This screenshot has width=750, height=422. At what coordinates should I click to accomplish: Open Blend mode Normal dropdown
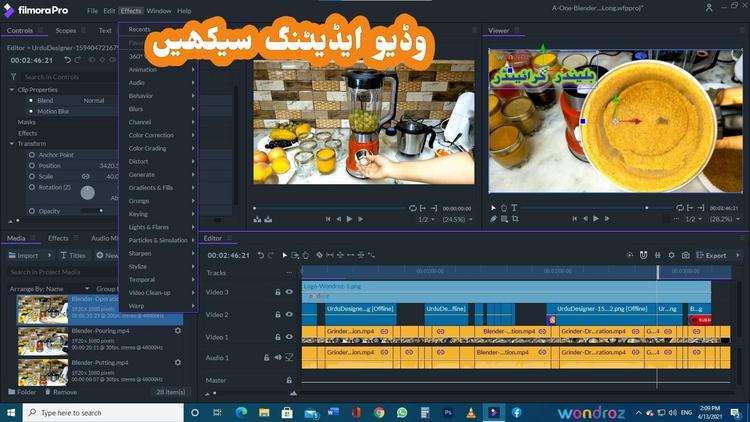[x=94, y=100]
